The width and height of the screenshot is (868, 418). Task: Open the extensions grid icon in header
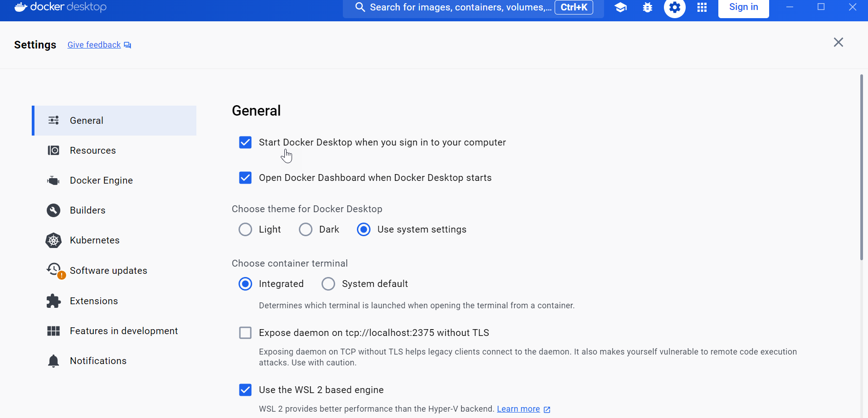(702, 7)
